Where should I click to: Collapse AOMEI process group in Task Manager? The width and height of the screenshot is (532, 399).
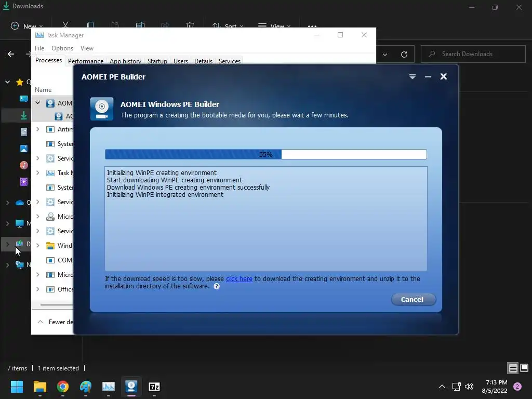(37, 103)
